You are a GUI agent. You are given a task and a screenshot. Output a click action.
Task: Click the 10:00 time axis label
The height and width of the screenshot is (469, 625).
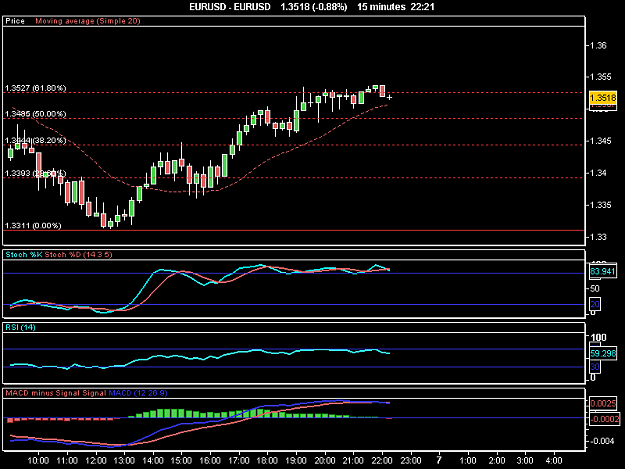pos(38,461)
